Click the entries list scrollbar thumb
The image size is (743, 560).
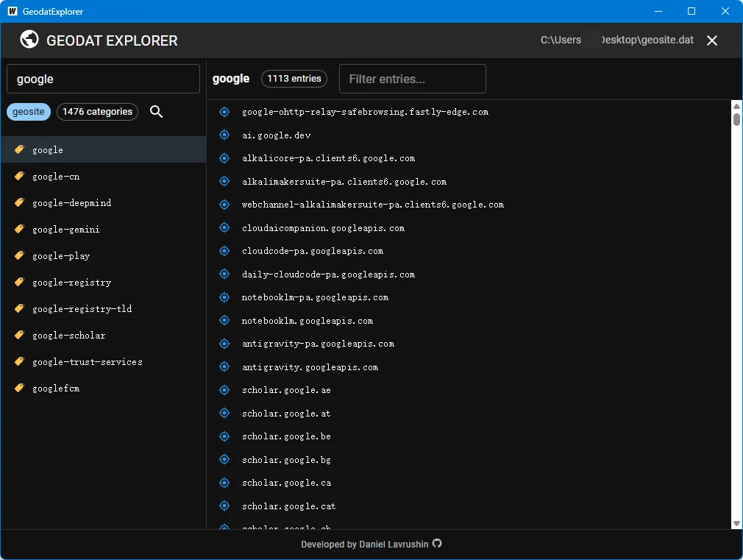pos(736,119)
